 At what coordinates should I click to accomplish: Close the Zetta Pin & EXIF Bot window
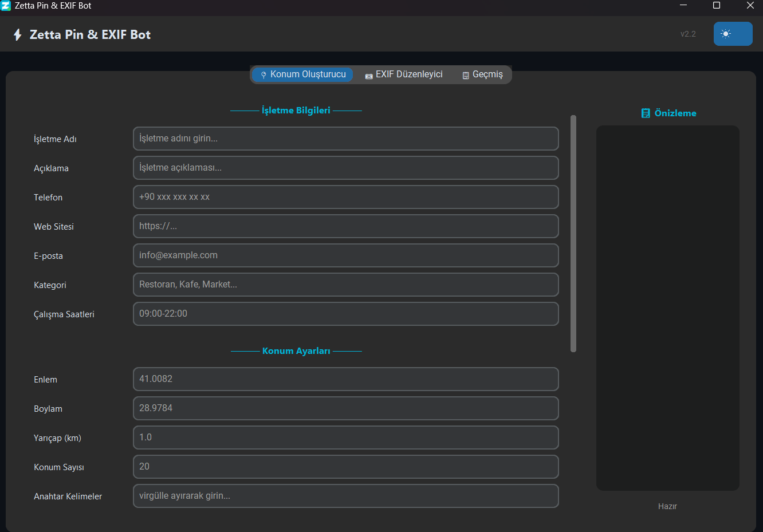click(x=750, y=6)
